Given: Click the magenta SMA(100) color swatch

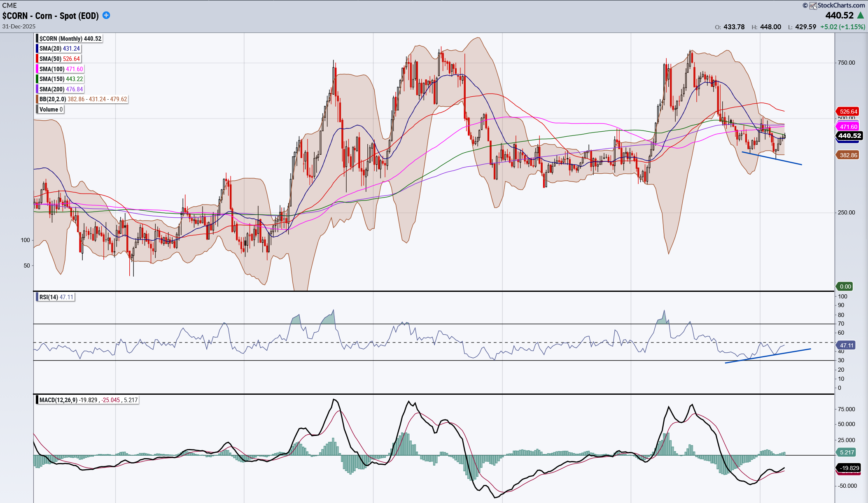Looking at the screenshot, I should [x=37, y=69].
